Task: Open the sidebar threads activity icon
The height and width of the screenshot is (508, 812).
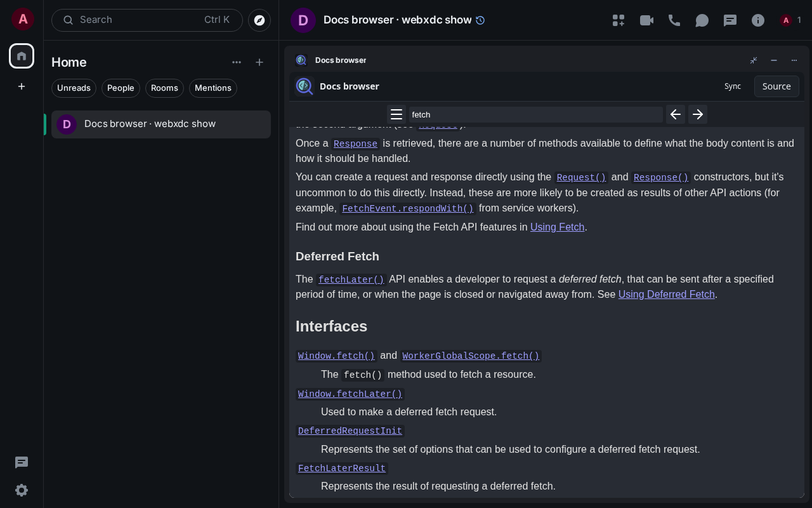Action: point(22,462)
